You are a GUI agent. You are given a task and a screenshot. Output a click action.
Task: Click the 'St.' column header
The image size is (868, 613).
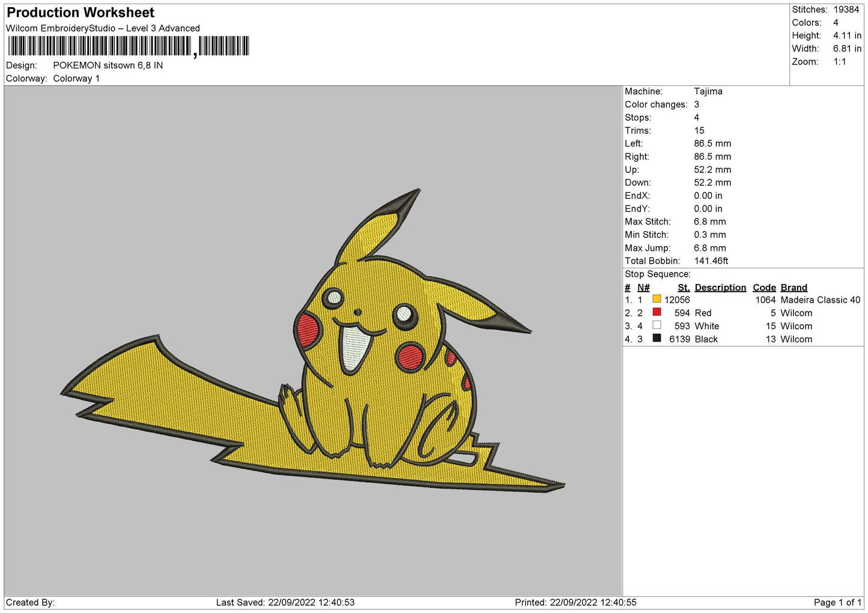pyautogui.click(x=684, y=288)
